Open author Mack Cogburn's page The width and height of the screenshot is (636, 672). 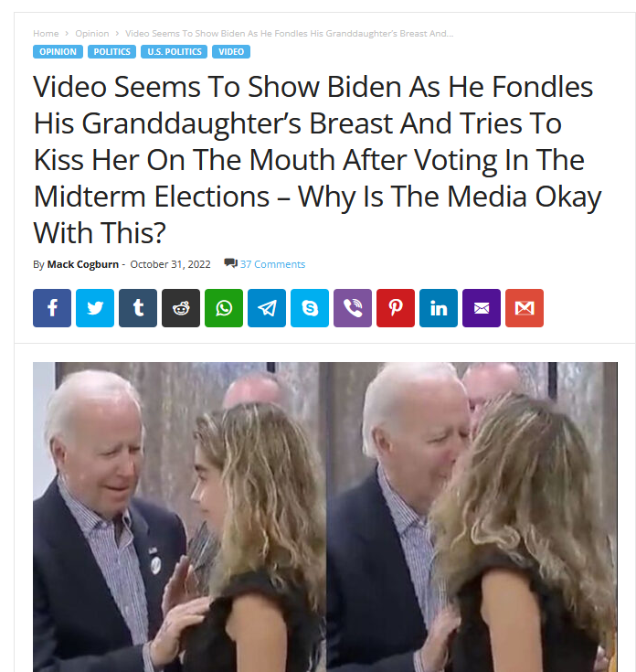point(82,264)
